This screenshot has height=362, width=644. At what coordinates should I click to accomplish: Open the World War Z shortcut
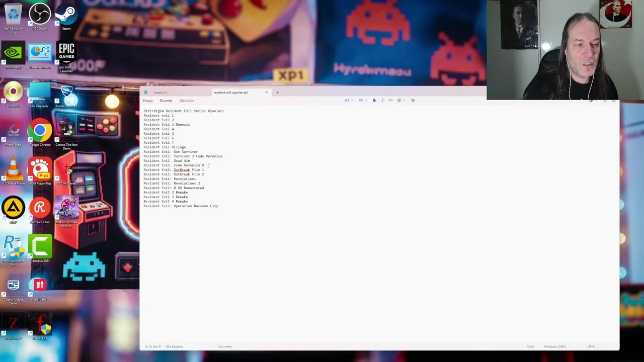(x=13, y=327)
